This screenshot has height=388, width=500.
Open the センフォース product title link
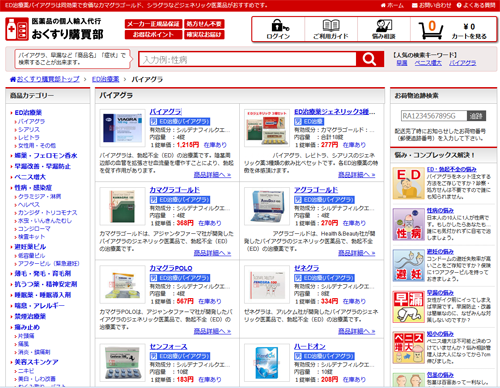tap(168, 346)
